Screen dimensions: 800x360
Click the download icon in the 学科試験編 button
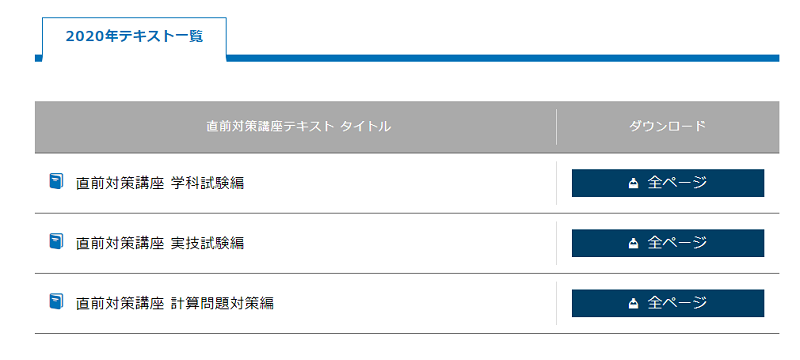coord(634,184)
